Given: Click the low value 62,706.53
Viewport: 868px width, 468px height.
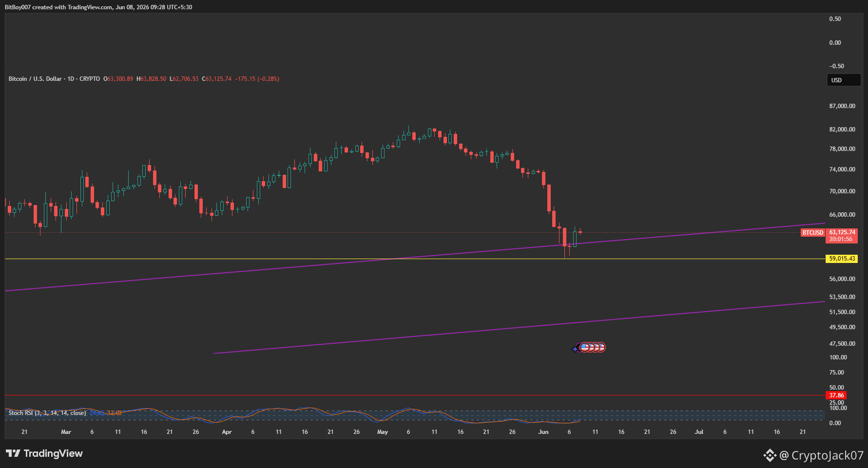Looking at the screenshot, I should tap(186, 79).
